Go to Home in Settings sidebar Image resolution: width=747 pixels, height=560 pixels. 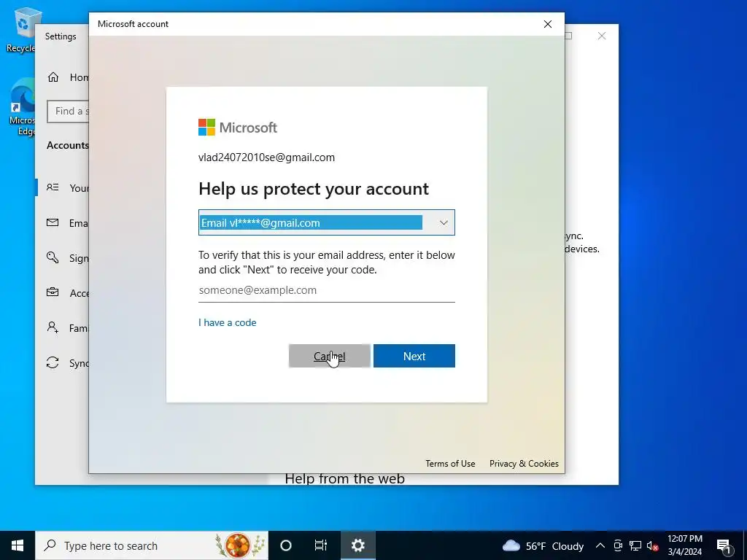68,77
